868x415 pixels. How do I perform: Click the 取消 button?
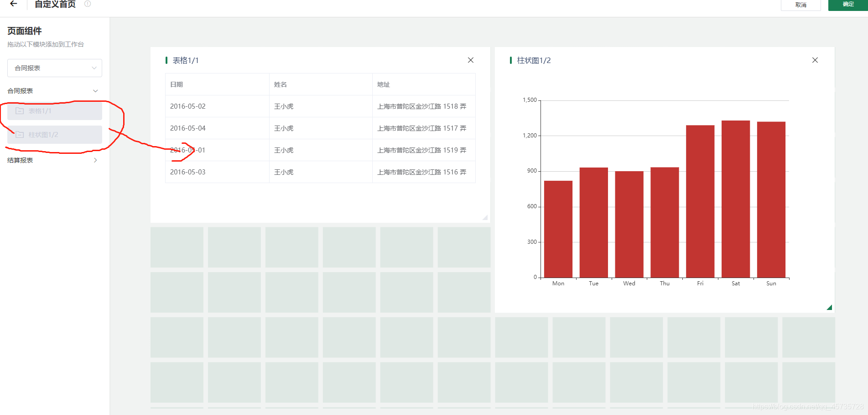coord(800,5)
